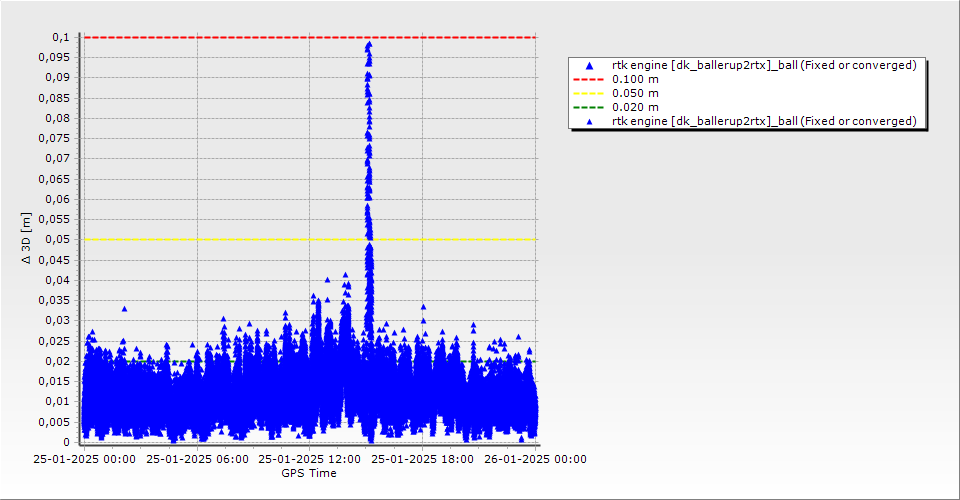Click the 26-01-2025 00:00 axis label
Image resolution: width=960 pixels, height=500 pixels.
click(x=535, y=459)
